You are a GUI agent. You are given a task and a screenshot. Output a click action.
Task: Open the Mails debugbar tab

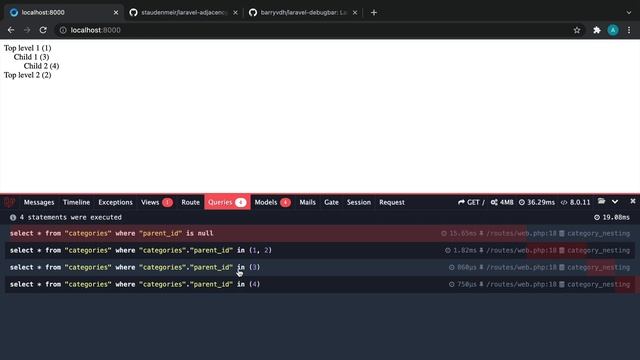point(307,202)
